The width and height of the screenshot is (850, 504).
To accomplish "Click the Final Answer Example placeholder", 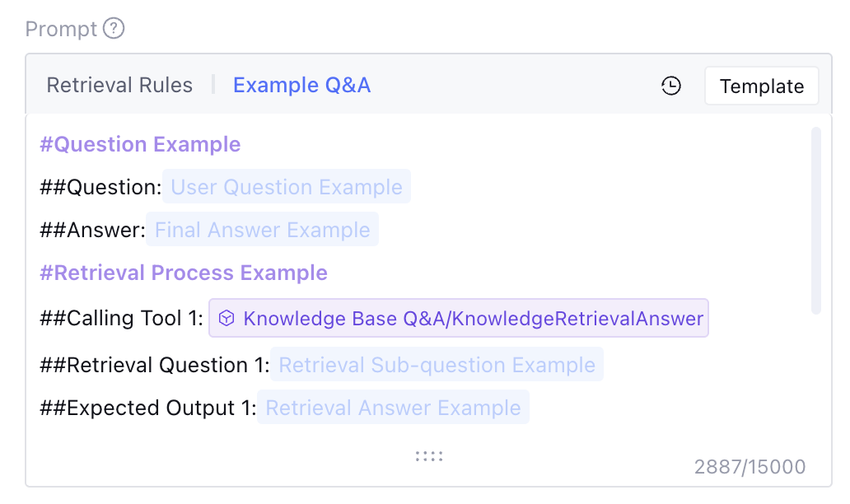I will point(262,230).
